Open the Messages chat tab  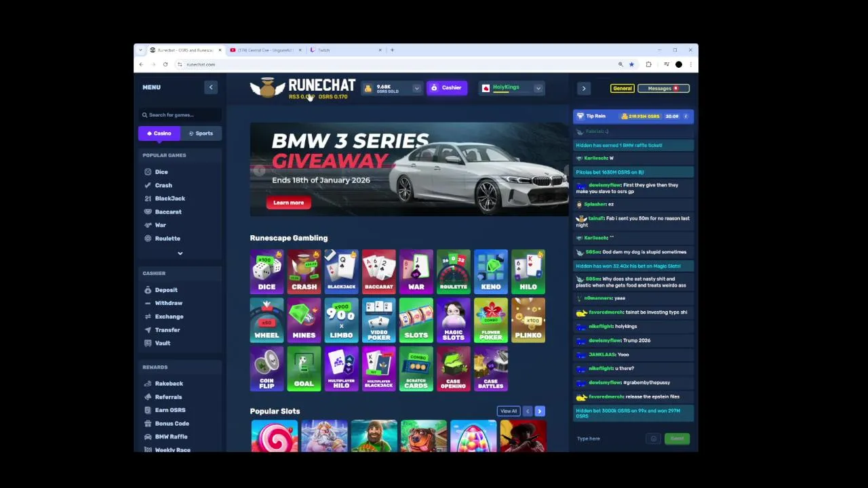pyautogui.click(x=663, y=88)
